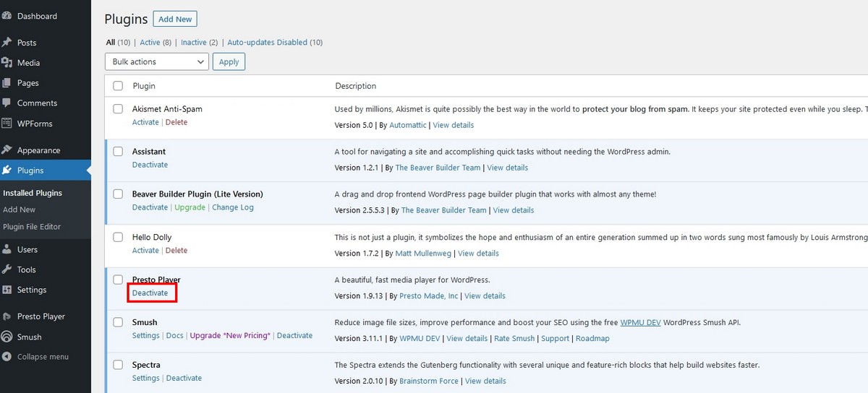
Task: Click the Plugins plug icon
Action: click(x=7, y=170)
